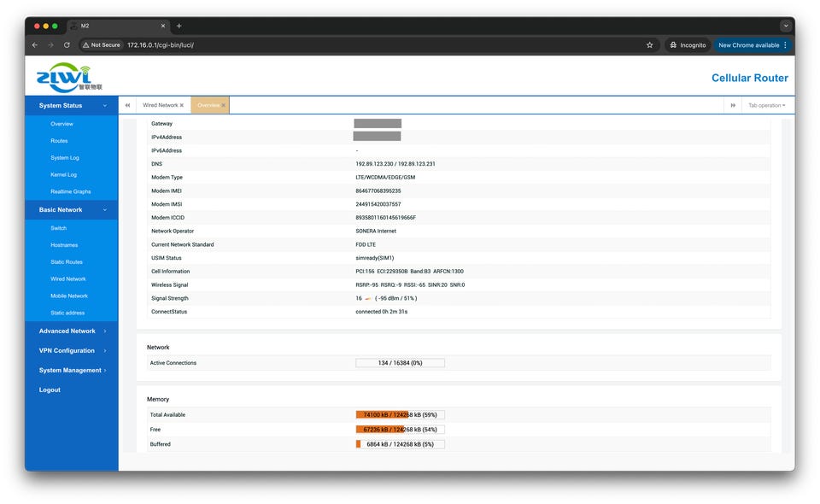The height and width of the screenshot is (504, 820).
Task: Open System Log in the sidebar
Action: coord(65,157)
